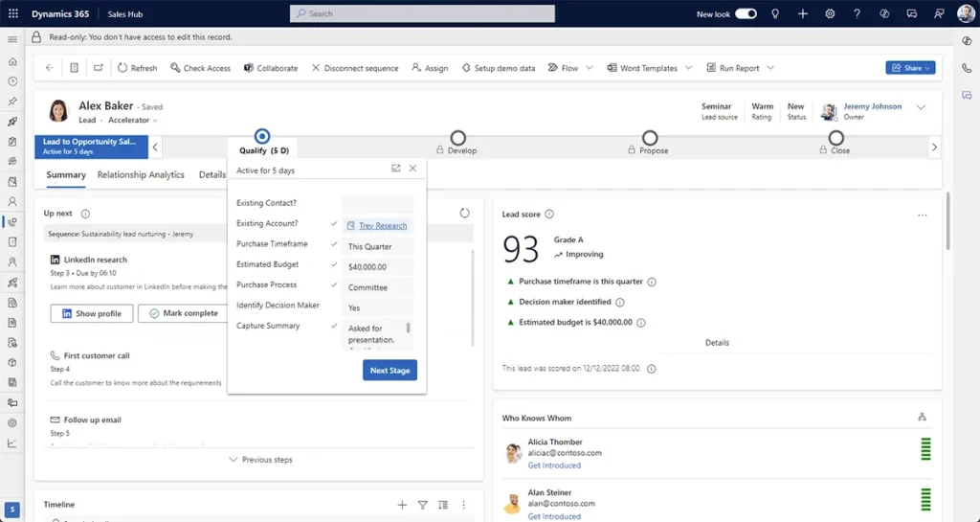Collapse the process flow left chevron
This screenshot has height=522, width=980.
(155, 148)
